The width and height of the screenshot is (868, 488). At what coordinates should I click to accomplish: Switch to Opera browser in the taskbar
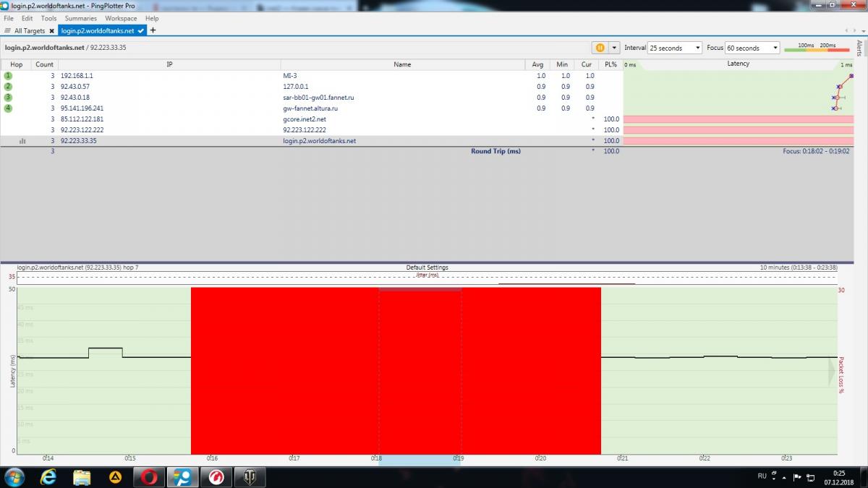coord(149,477)
